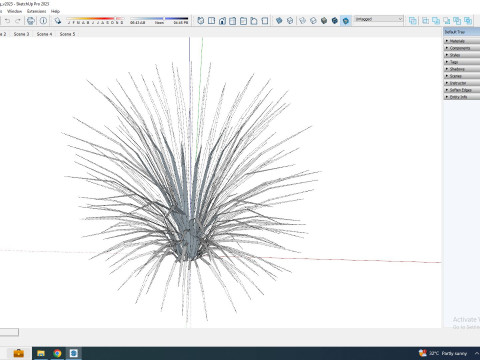Image resolution: width=480 pixels, height=360 pixels.
Task: Show hidden system tray icons
Action: (x=476, y=353)
